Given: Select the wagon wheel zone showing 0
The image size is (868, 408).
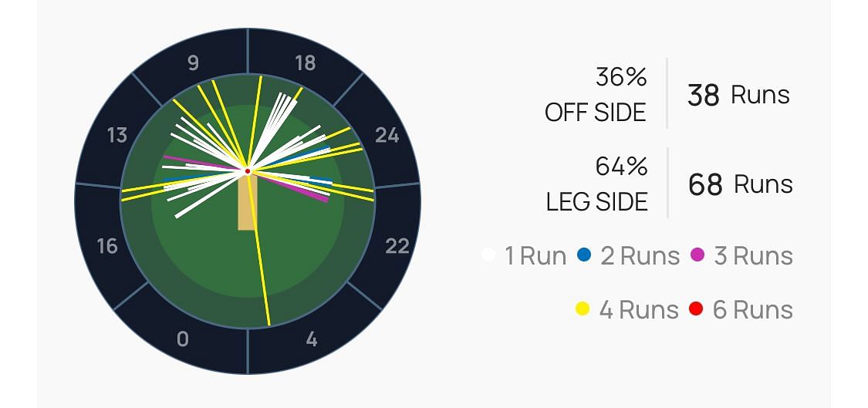Looking at the screenshot, I should click(x=182, y=339).
